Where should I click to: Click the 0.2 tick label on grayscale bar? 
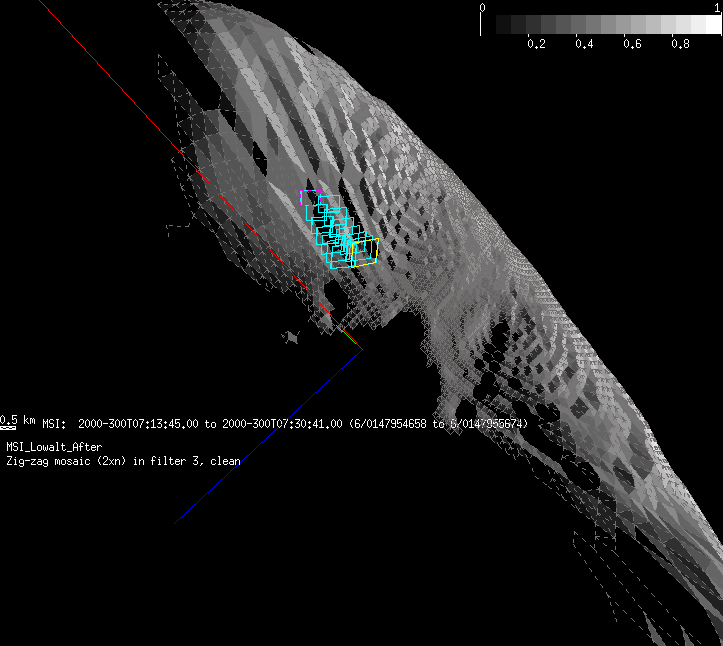coord(536,44)
